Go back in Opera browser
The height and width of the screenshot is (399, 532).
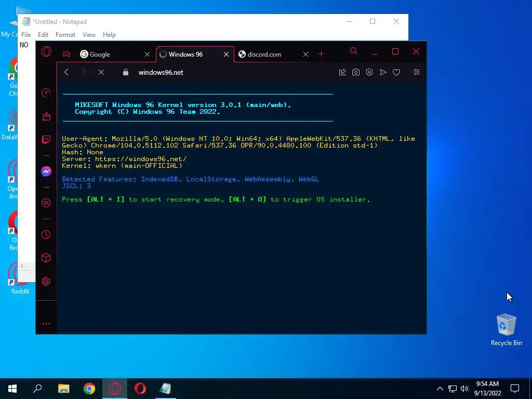click(x=66, y=72)
